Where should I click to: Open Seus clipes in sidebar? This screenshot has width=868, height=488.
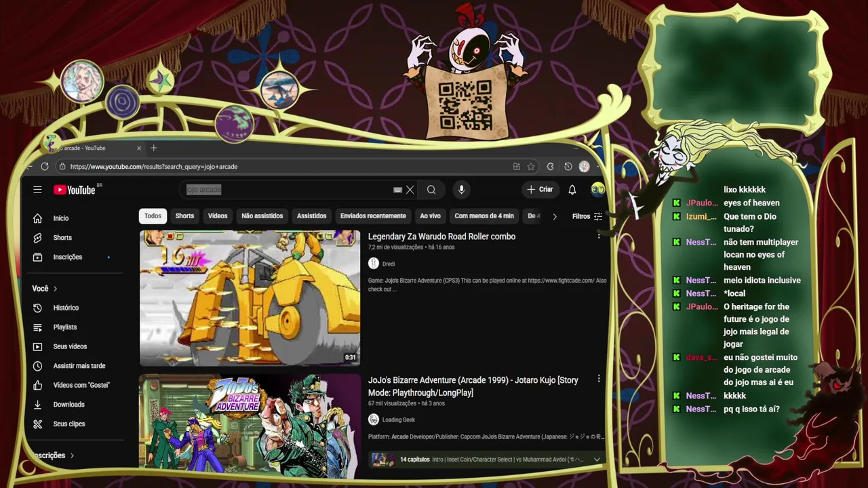click(x=69, y=424)
